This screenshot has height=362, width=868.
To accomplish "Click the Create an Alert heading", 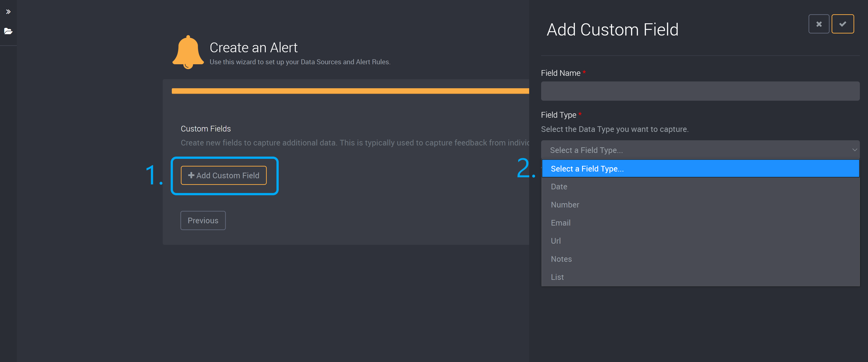I will coord(253,48).
